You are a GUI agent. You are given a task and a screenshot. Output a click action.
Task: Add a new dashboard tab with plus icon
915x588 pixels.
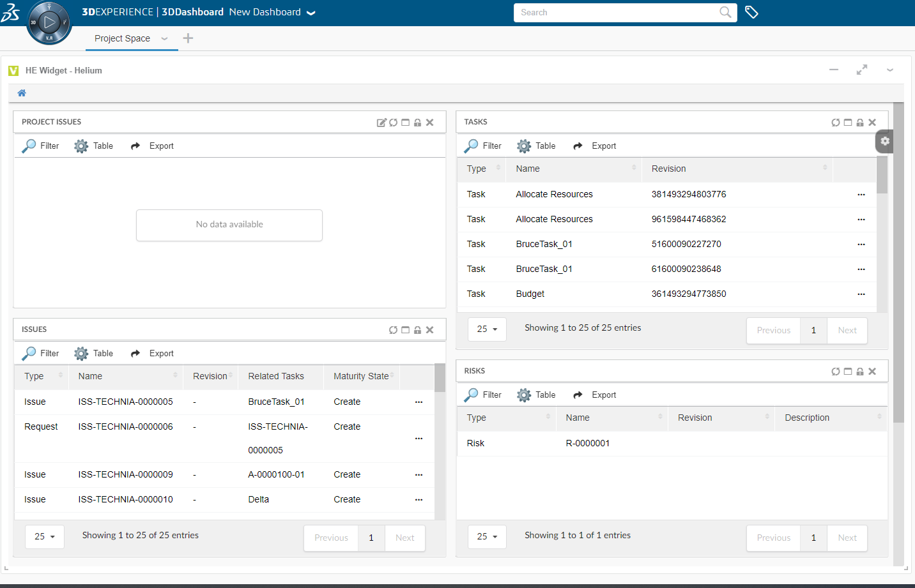tap(188, 38)
